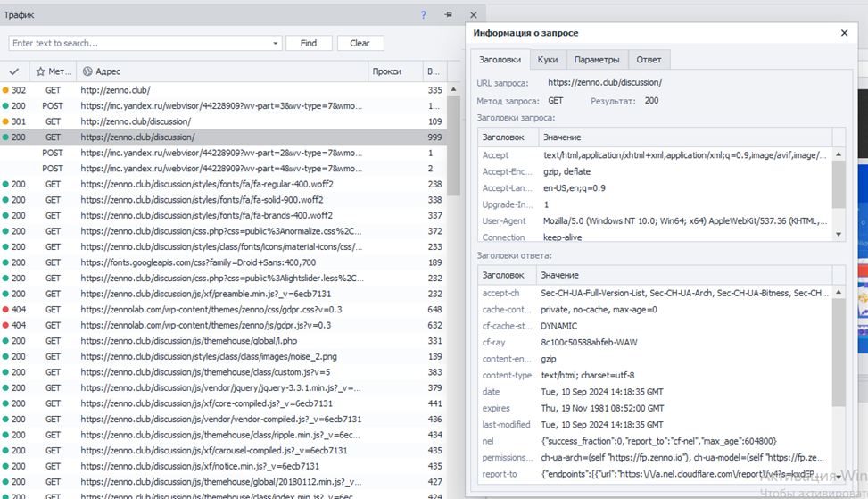Pin the Трафик panel
The width and height of the screenshot is (868, 499).
pyautogui.click(x=449, y=15)
